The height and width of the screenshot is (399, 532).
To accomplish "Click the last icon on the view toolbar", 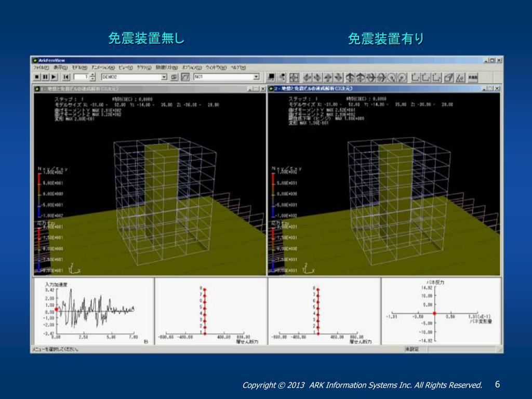I will [473, 78].
